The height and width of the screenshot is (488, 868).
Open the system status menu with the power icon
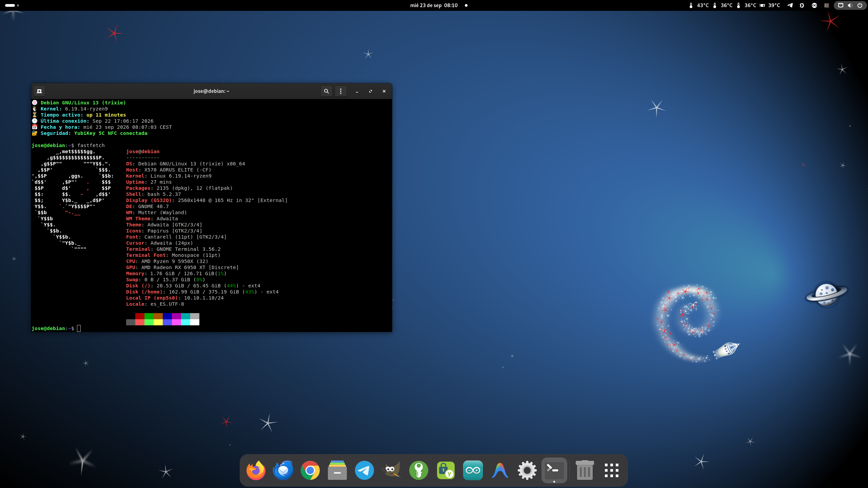click(860, 5)
